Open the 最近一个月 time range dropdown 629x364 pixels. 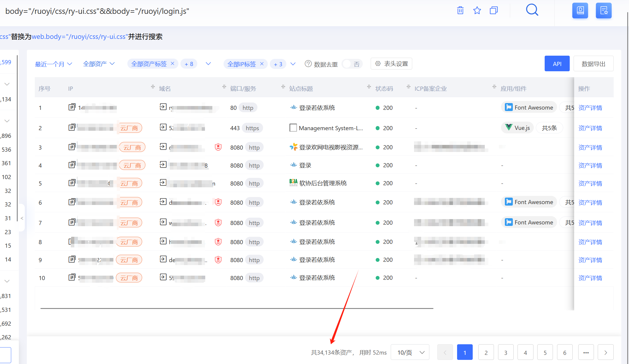[x=53, y=64]
